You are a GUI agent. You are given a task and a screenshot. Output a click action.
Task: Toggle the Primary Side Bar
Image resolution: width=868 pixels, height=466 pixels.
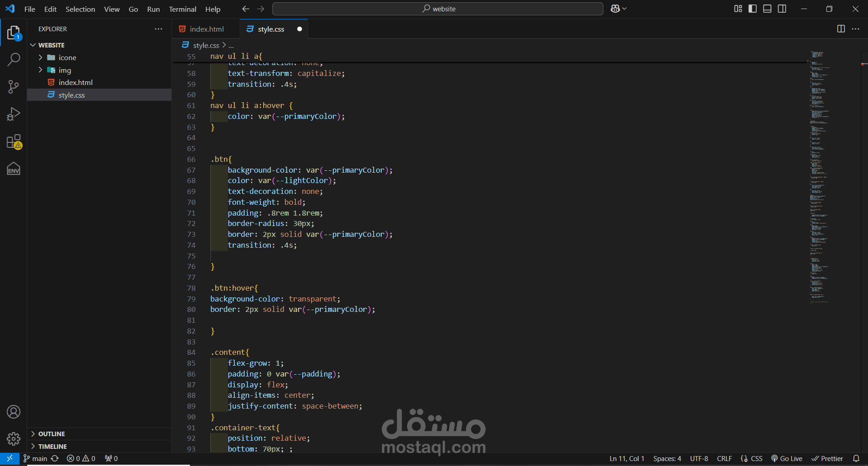753,9
